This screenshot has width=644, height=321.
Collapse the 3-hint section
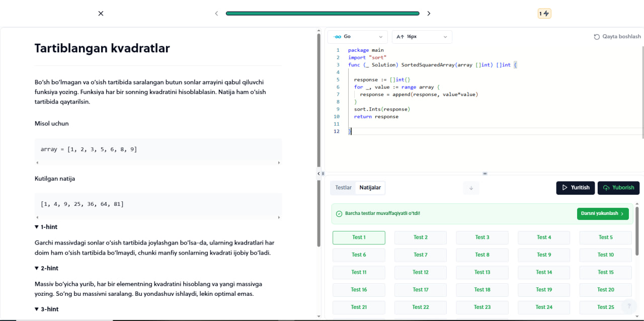click(46, 309)
